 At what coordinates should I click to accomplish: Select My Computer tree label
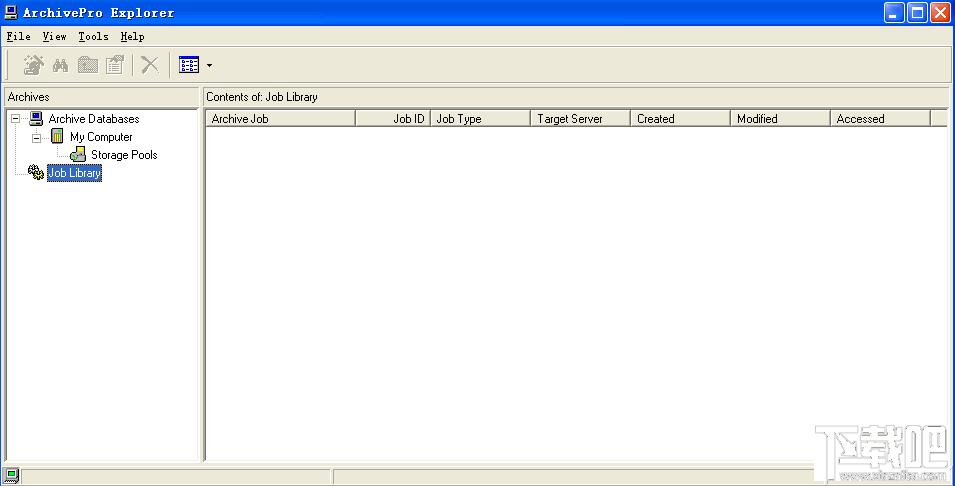tap(101, 137)
